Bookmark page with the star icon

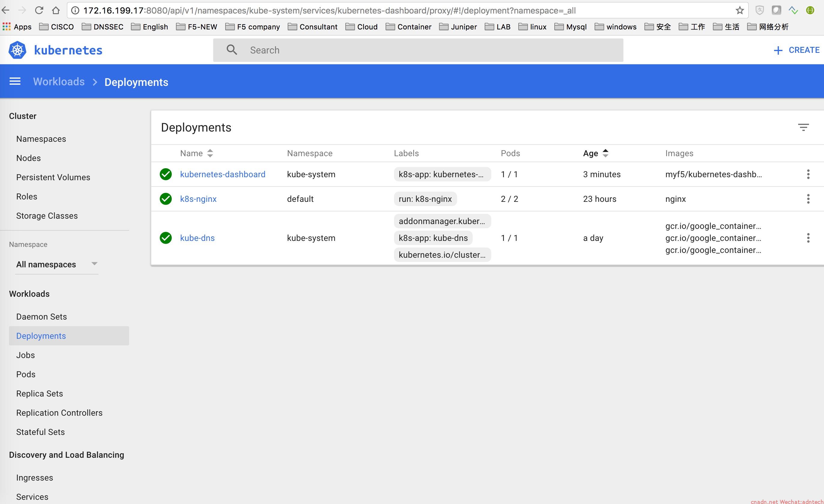click(x=739, y=11)
